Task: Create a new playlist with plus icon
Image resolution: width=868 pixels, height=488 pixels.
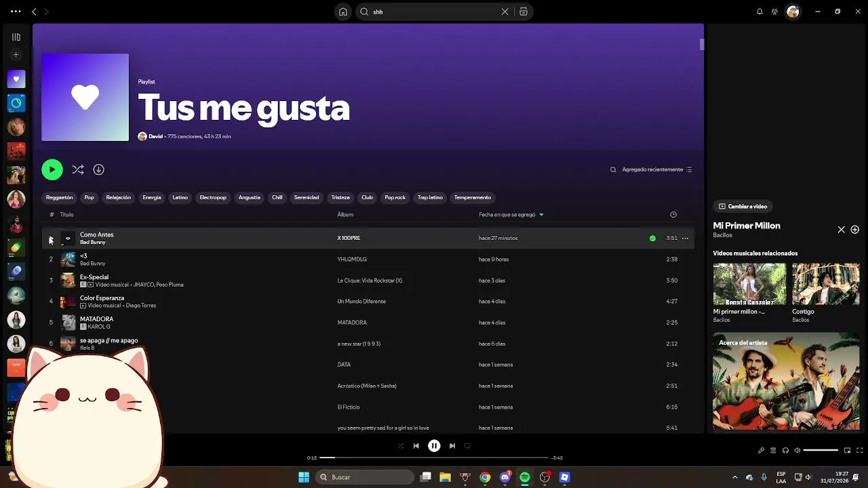Action: pyautogui.click(x=16, y=55)
